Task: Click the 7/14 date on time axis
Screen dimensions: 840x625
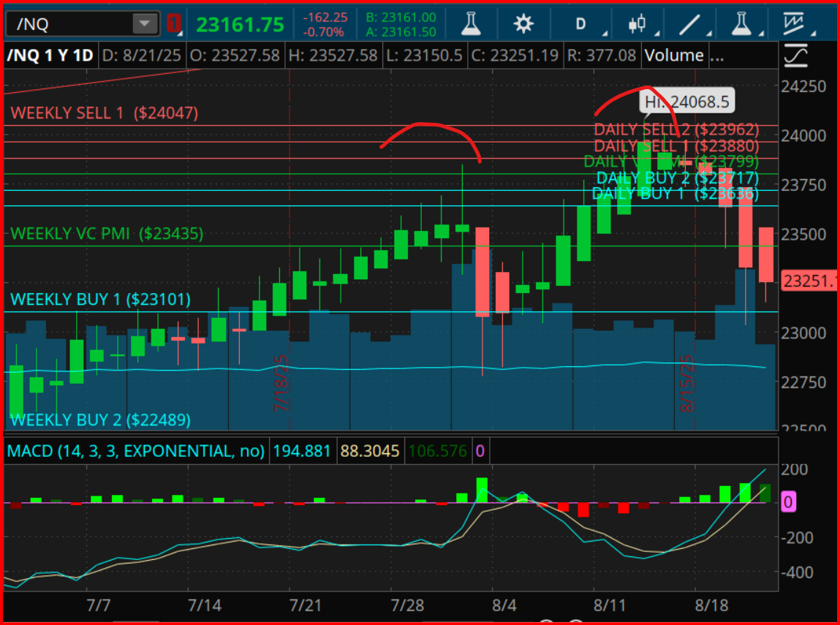Action: pyautogui.click(x=204, y=606)
